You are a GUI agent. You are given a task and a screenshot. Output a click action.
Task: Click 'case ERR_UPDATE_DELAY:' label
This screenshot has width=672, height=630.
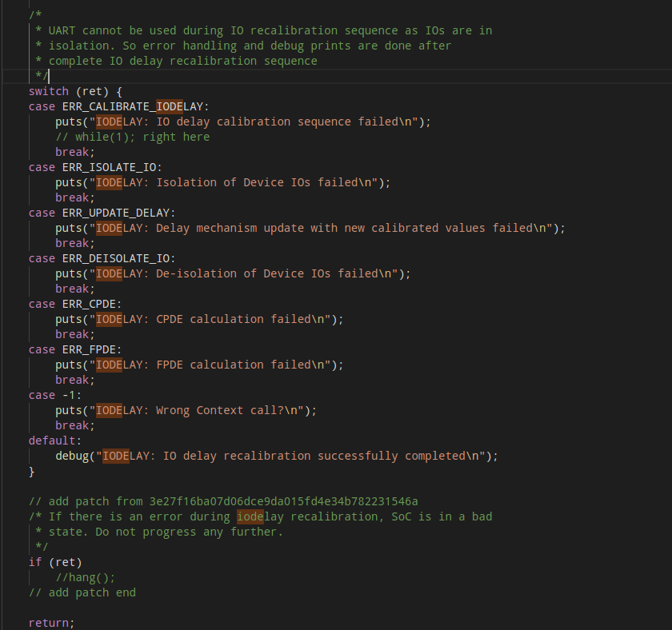tap(102, 213)
